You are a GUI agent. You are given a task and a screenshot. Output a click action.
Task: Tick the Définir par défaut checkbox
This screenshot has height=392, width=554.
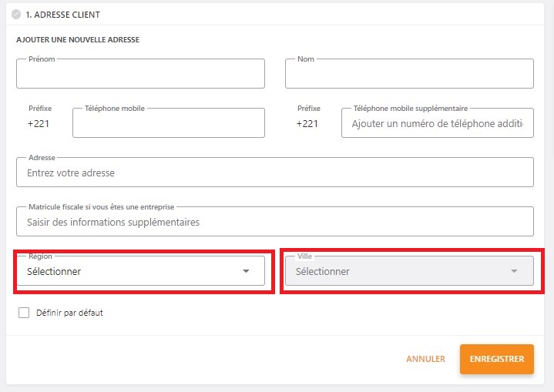coord(24,313)
